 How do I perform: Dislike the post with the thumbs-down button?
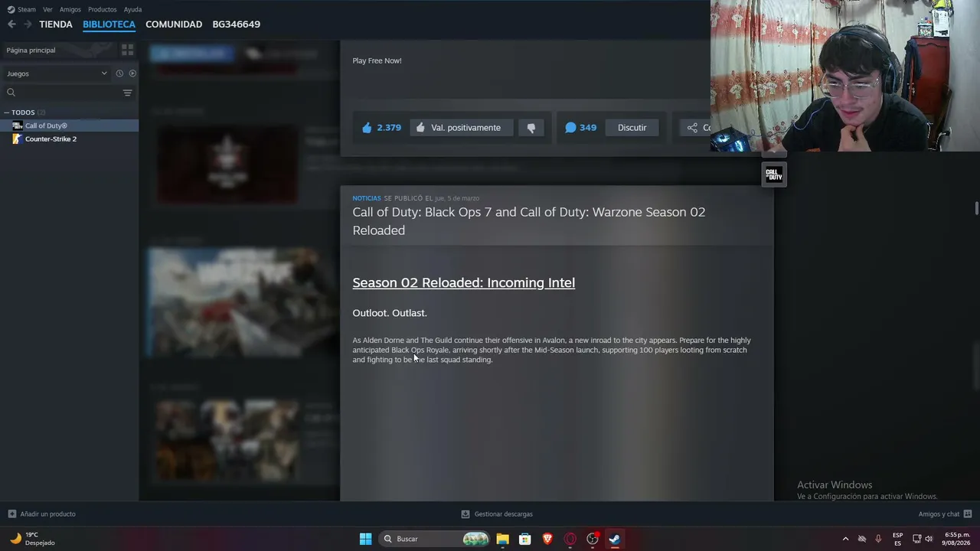click(x=531, y=128)
